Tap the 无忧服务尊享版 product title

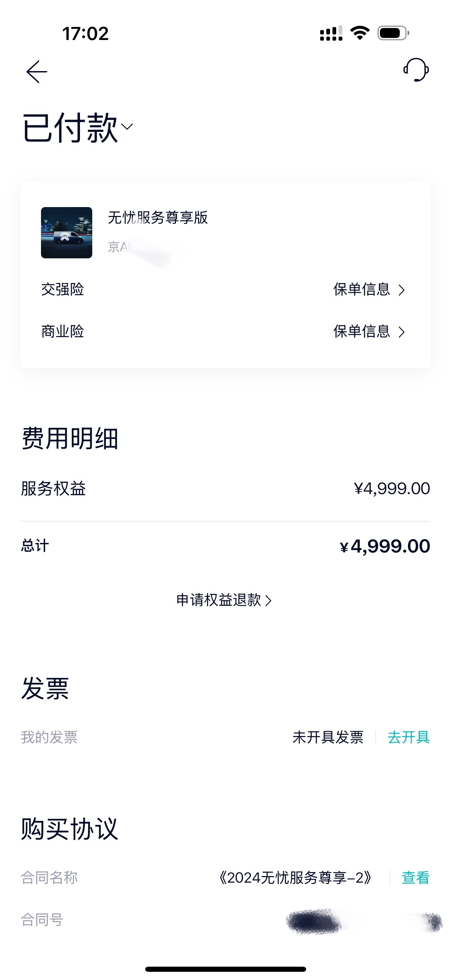(x=158, y=218)
